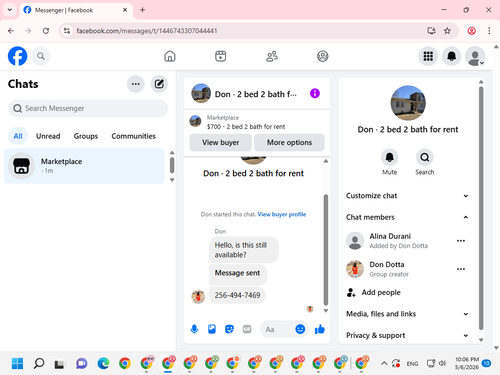Click the Aa message input field
The image size is (500, 375).
[277, 329]
